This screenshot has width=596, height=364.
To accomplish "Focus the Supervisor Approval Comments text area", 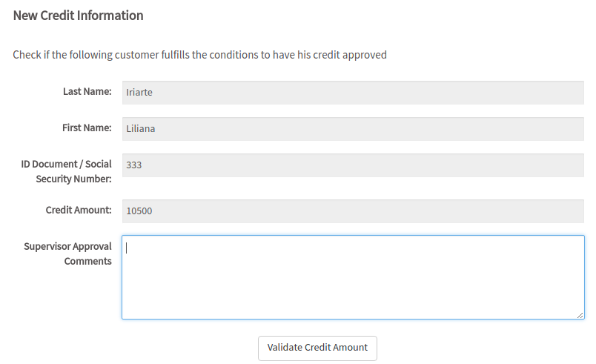I will coord(353,277).
